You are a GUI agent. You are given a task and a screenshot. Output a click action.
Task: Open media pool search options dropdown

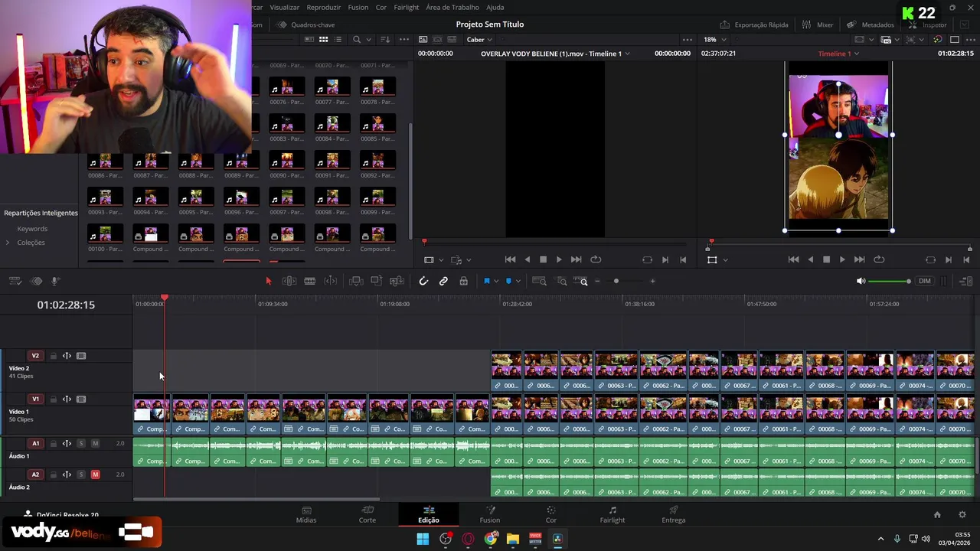coord(368,40)
